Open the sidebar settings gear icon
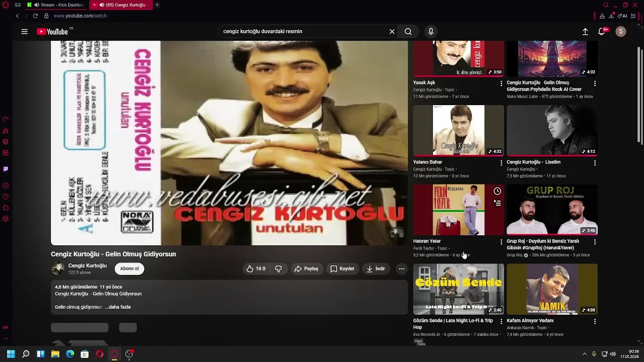Viewport: 644px width, 362px height. coord(6,219)
